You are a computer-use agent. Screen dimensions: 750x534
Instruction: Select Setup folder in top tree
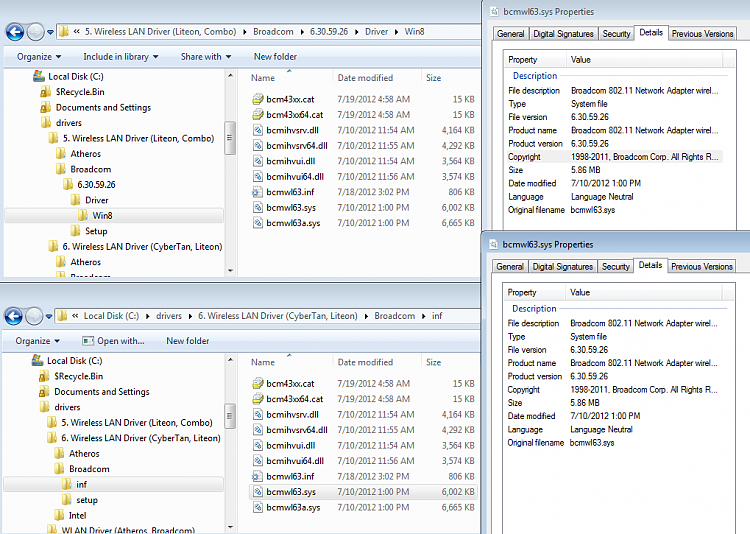(x=96, y=231)
